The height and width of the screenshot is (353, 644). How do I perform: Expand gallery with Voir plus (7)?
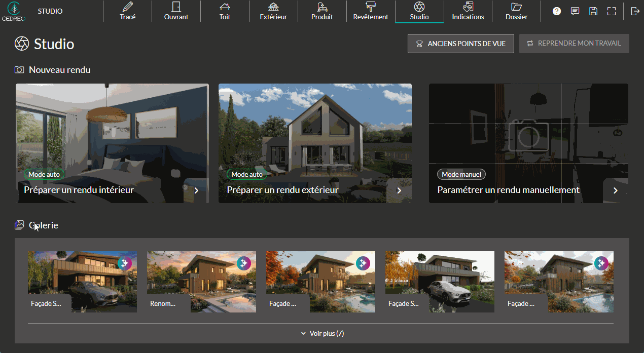(x=322, y=333)
